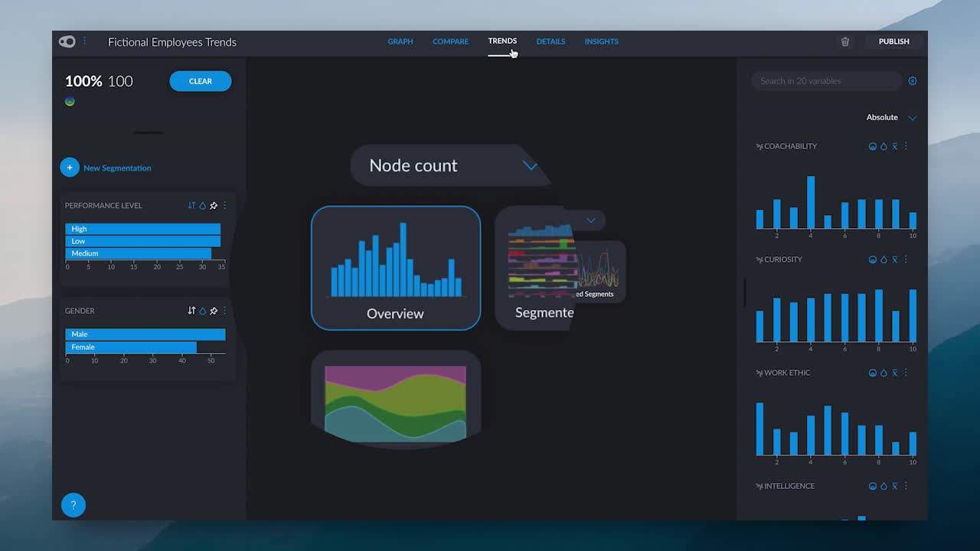Screen dimensions: 980x551
Task: Color by Performance Level droplet icon
Action: [x=203, y=205]
